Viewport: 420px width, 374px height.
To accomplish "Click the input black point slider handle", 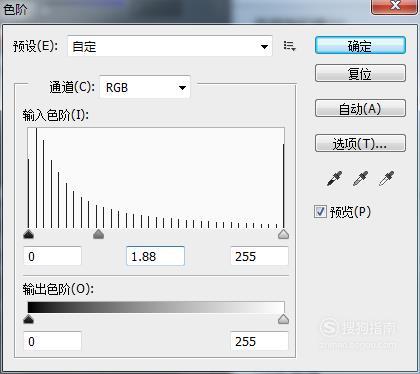I will pos(29,234).
